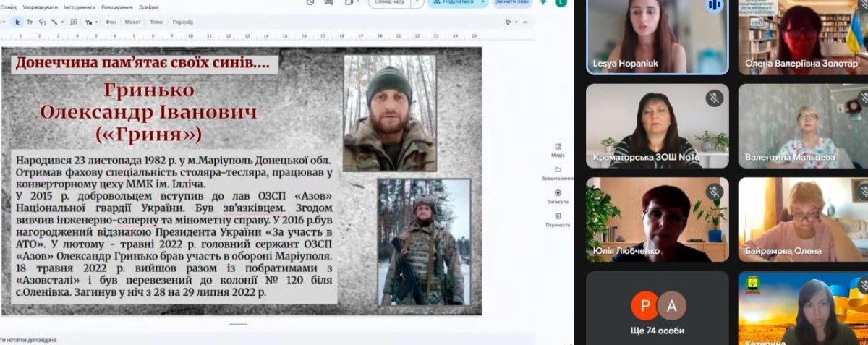Open the Інструменти menu
The height and width of the screenshot is (345, 868).
coord(80,7)
